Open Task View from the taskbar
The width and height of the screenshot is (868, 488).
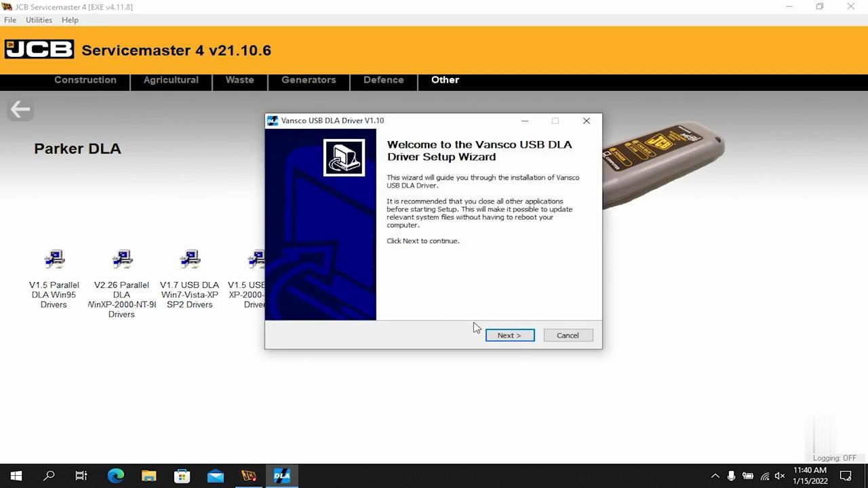81,476
